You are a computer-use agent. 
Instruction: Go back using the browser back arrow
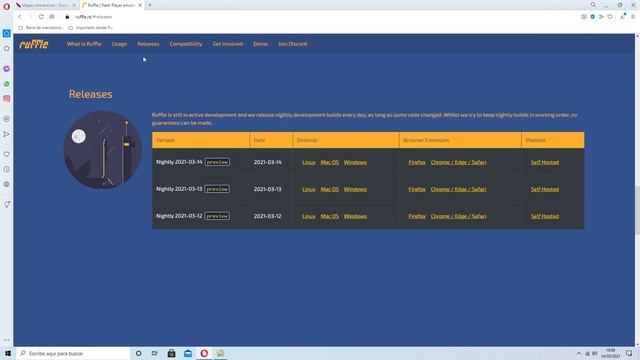[19, 17]
